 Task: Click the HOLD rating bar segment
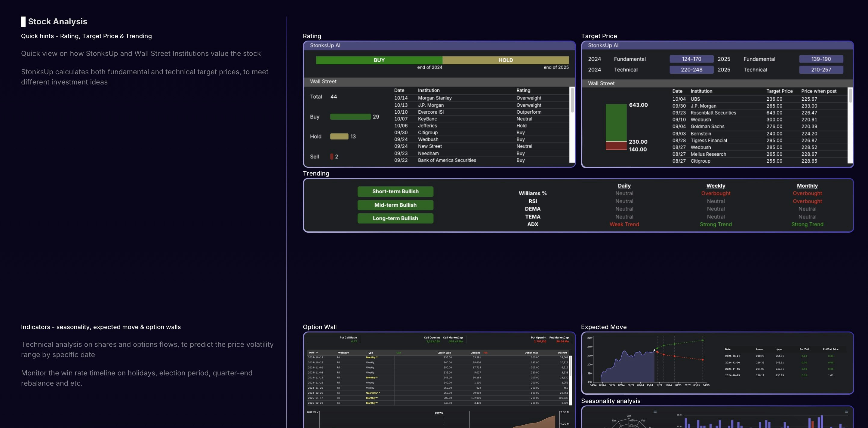[x=506, y=60]
